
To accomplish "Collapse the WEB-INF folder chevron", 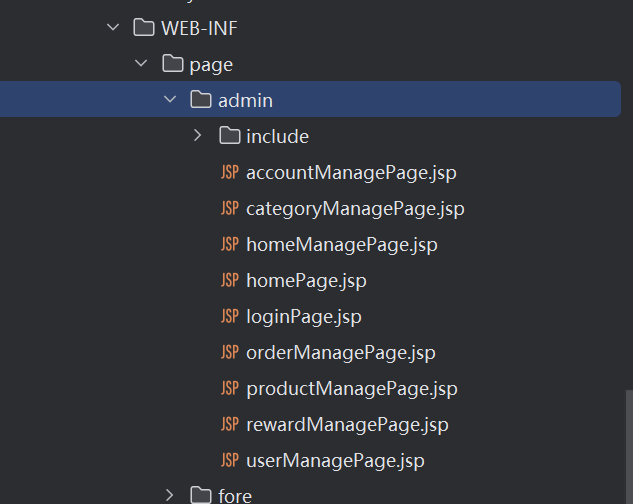I will click(113, 28).
